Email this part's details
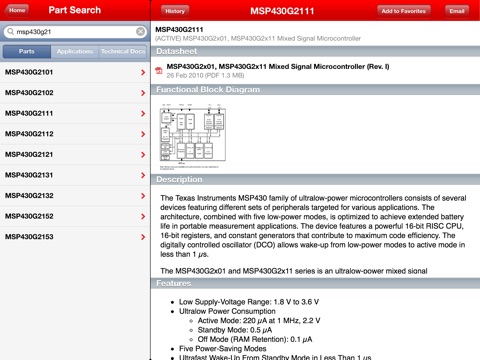The width and height of the screenshot is (480, 360). [x=457, y=11]
